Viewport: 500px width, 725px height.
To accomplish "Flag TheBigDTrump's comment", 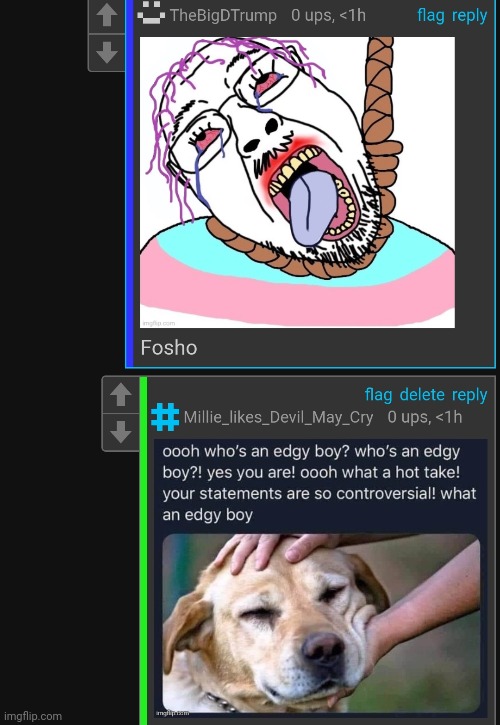I will [431, 15].
